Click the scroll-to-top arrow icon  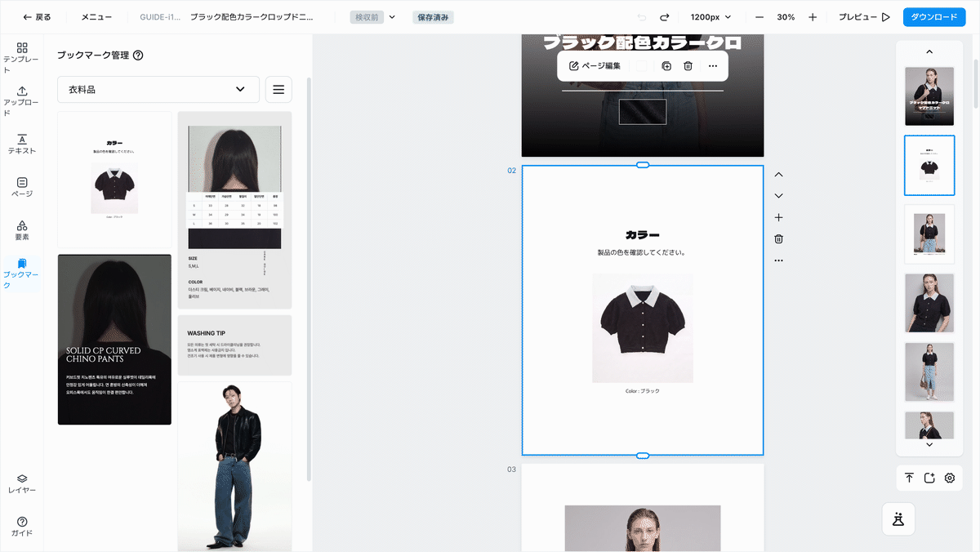pos(909,479)
